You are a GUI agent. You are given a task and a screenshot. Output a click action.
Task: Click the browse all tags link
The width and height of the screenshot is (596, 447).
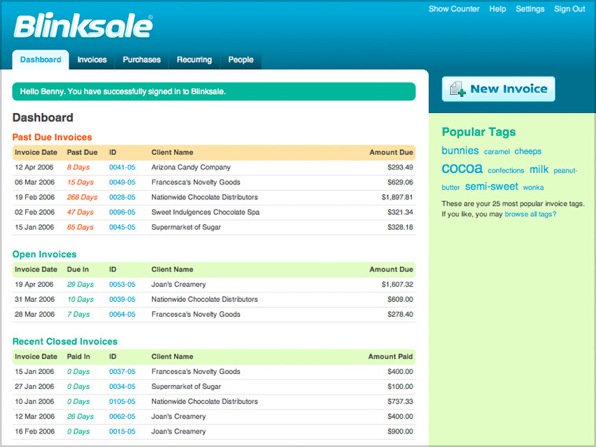click(530, 214)
